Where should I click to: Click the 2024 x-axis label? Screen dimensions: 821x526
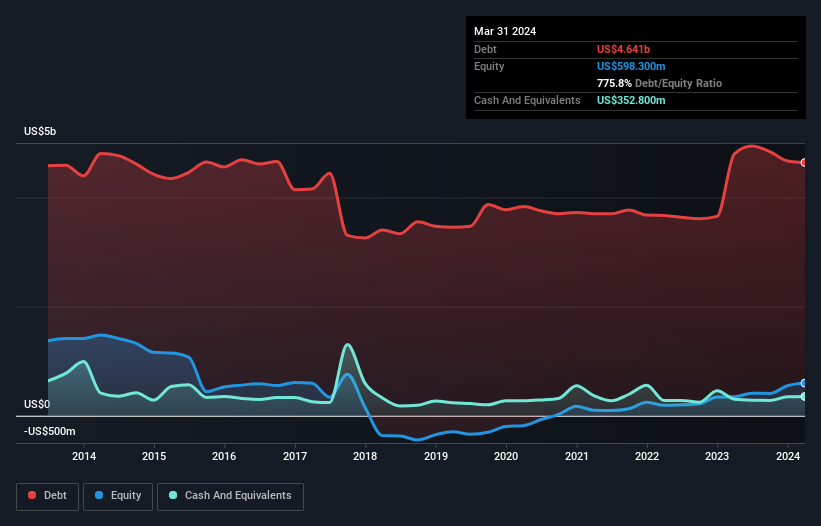[x=787, y=456]
